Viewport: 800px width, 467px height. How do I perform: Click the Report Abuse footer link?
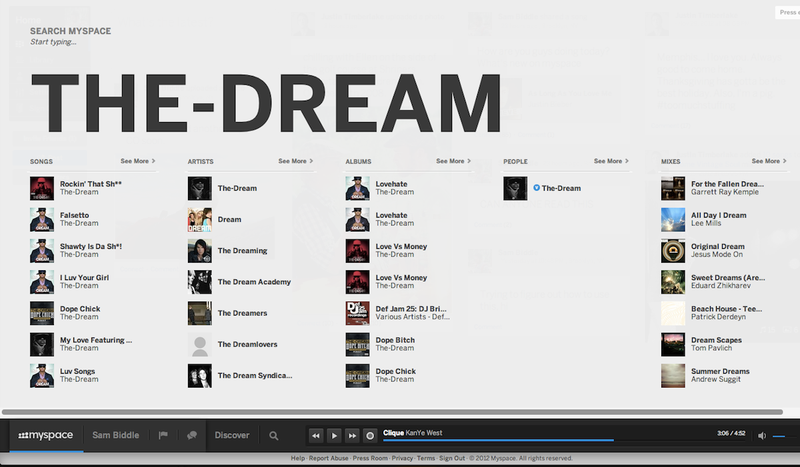[328, 458]
